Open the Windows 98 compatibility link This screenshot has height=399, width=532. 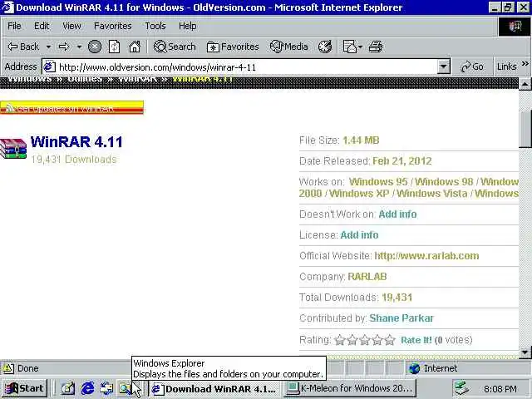click(444, 181)
